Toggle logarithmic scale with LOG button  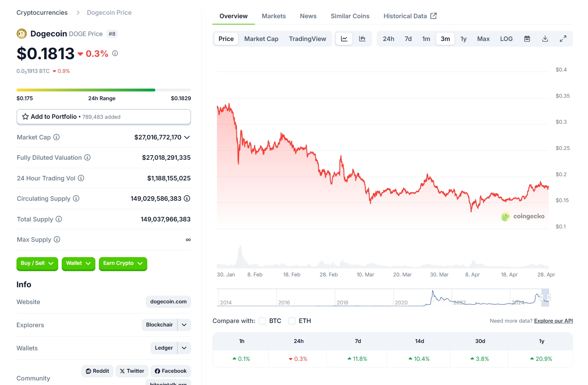[x=506, y=39]
